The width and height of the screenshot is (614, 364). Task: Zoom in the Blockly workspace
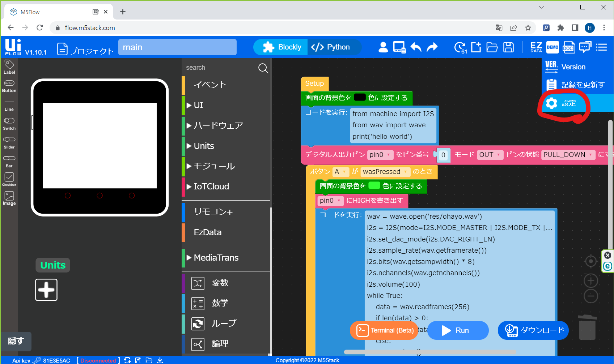pyautogui.click(x=591, y=281)
